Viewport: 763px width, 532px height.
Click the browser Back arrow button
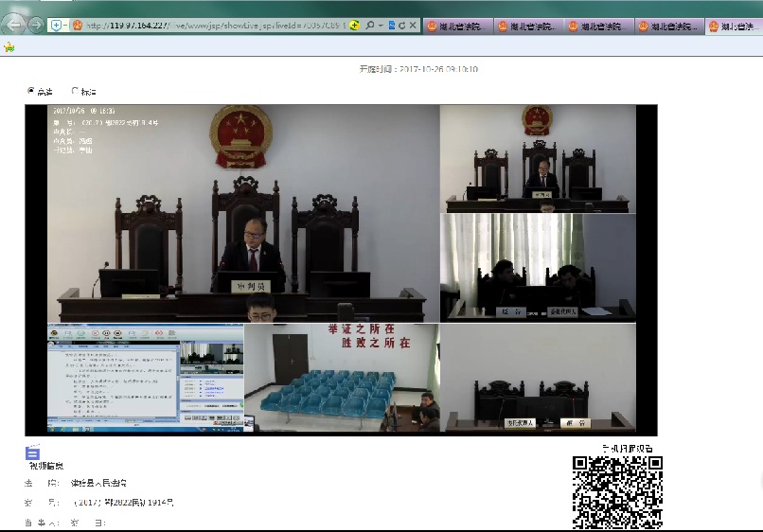tap(15, 24)
